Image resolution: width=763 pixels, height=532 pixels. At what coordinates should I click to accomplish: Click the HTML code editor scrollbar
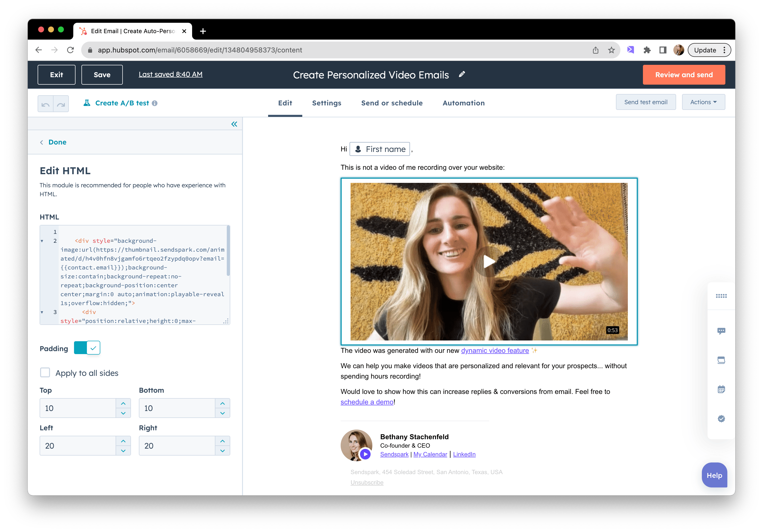tap(228, 251)
